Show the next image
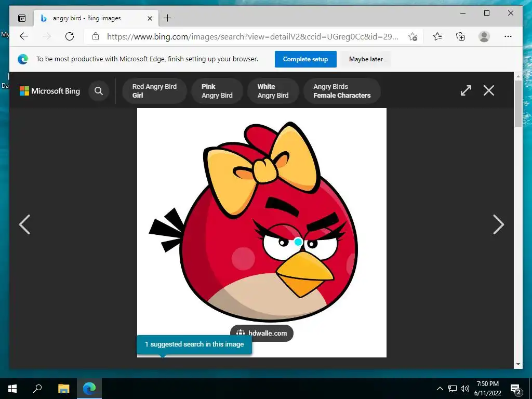 point(498,224)
